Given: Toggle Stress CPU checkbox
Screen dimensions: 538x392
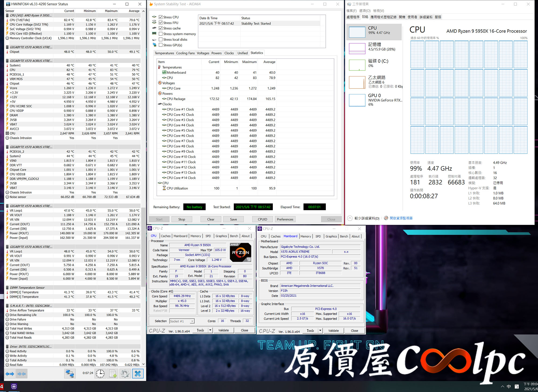Looking at the screenshot, I should coord(161,17).
